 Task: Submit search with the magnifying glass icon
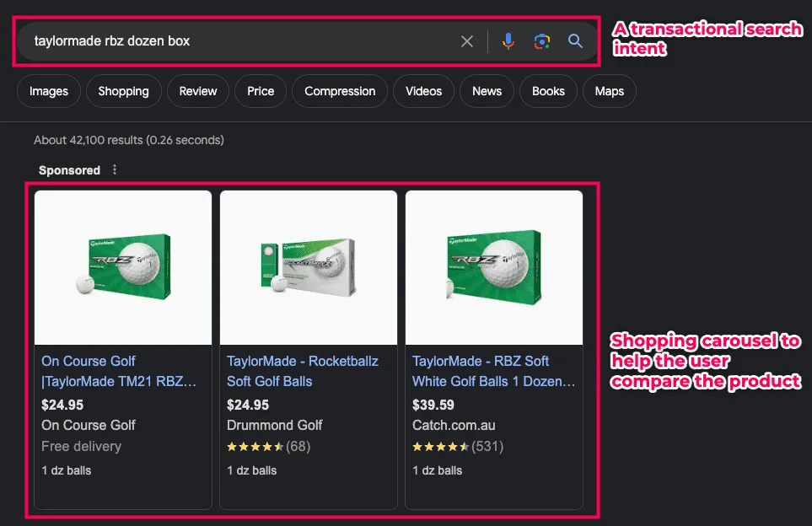click(575, 41)
